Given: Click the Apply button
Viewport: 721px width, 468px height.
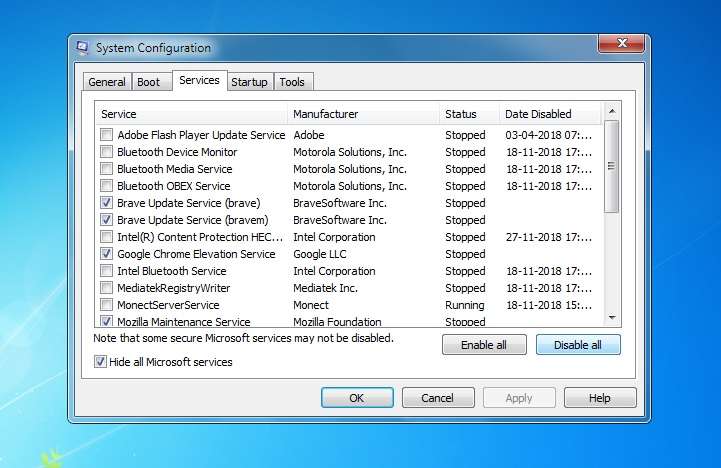Looking at the screenshot, I should click(x=519, y=398).
